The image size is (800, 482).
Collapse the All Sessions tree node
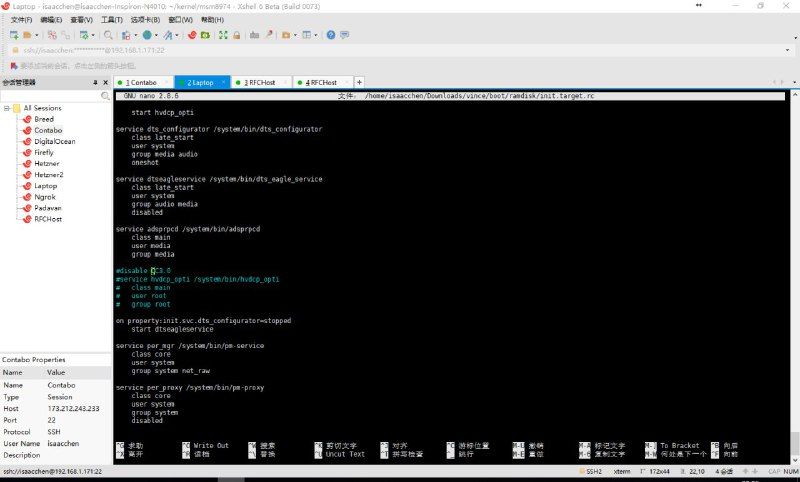click(7, 108)
